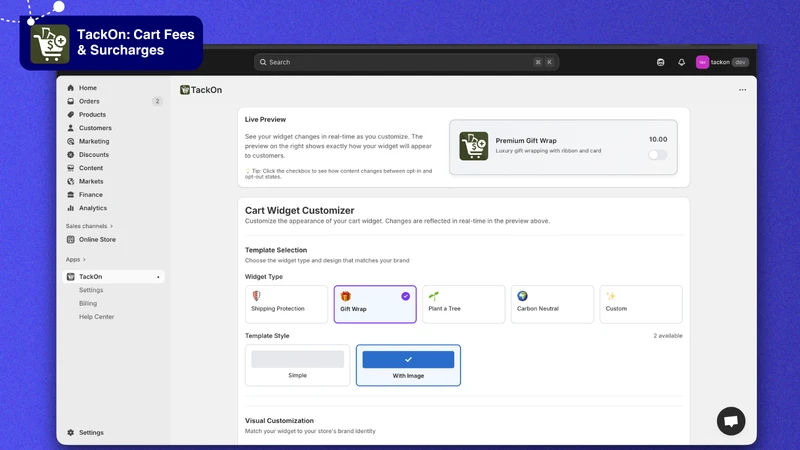Screen dimensions: 800x450
Task: Click the search magnifier icon
Action: (x=263, y=62)
